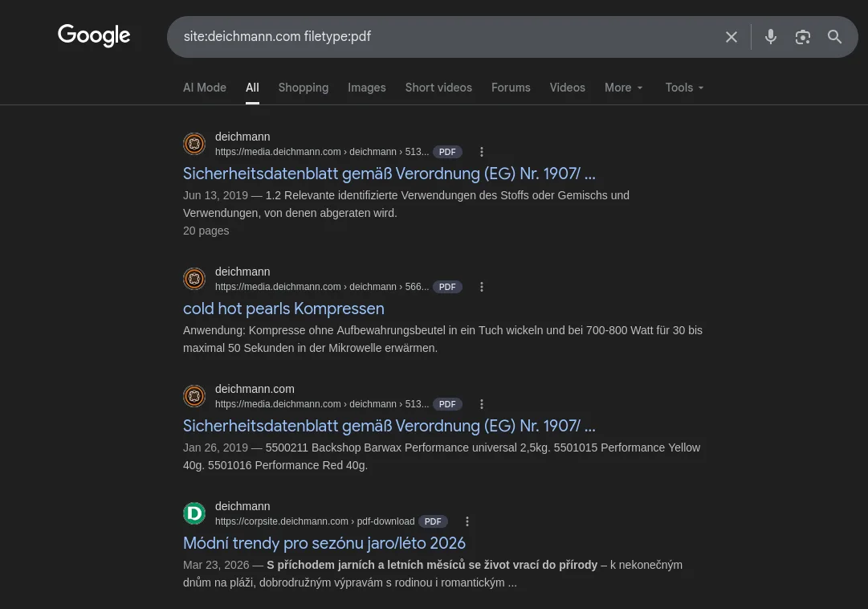This screenshot has width=868, height=609.
Task: Click site name deichmann.com on third result
Action: (x=255, y=389)
